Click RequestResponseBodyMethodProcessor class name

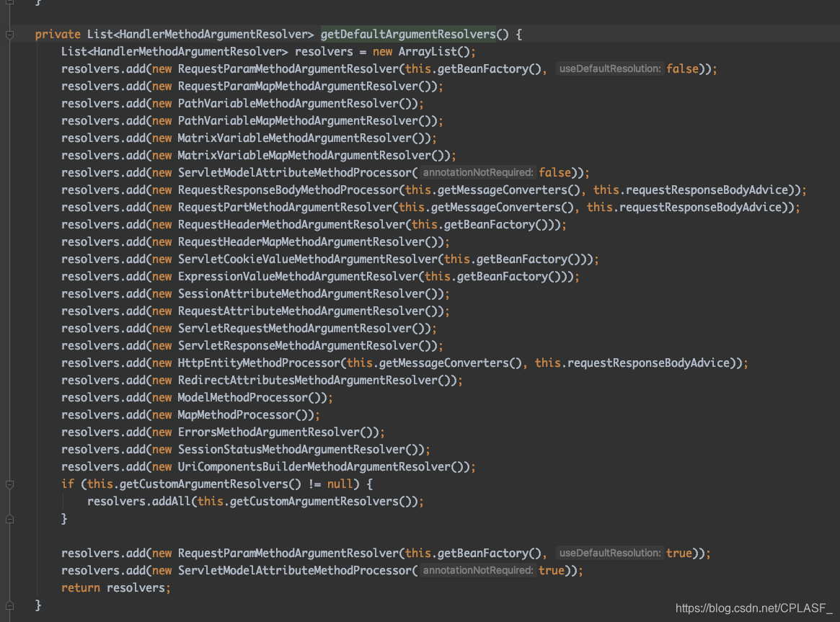(x=288, y=190)
